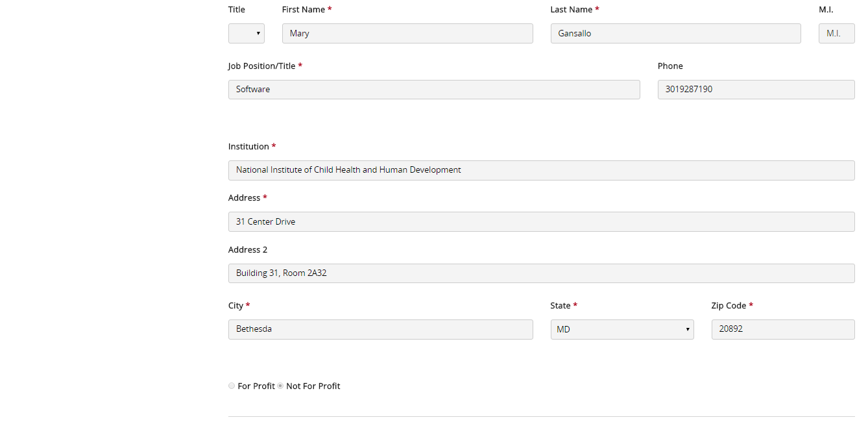Click the Job Position/Title label
The width and height of the screenshot is (868, 424).
click(x=261, y=66)
